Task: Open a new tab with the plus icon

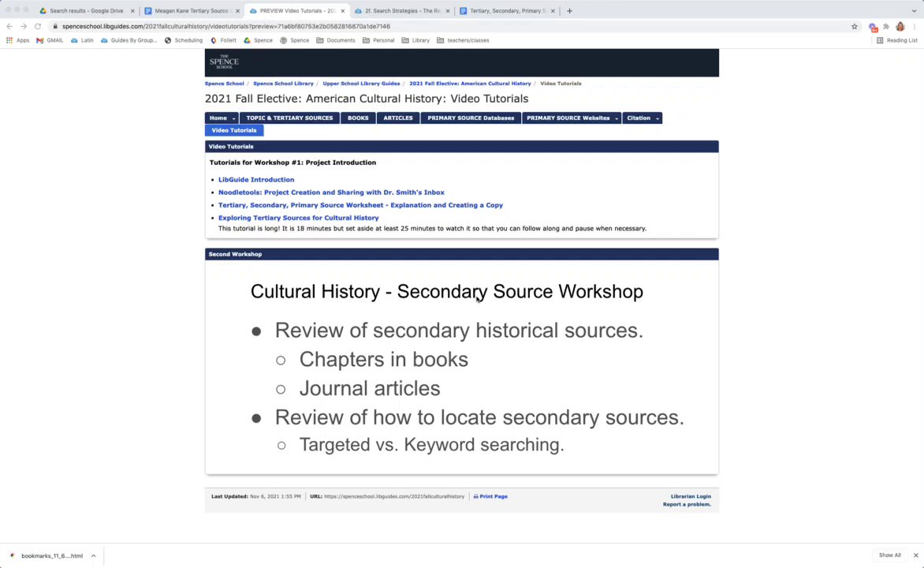Action: 569,10
